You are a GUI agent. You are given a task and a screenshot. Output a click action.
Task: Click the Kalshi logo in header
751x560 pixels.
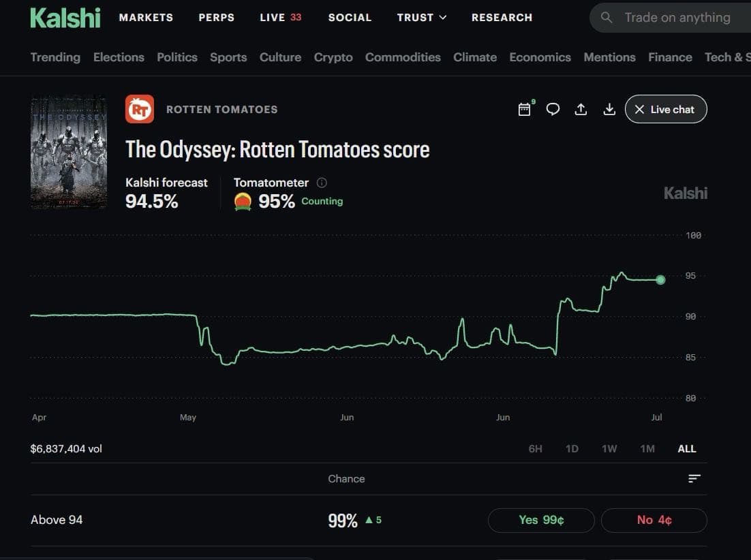coord(65,18)
